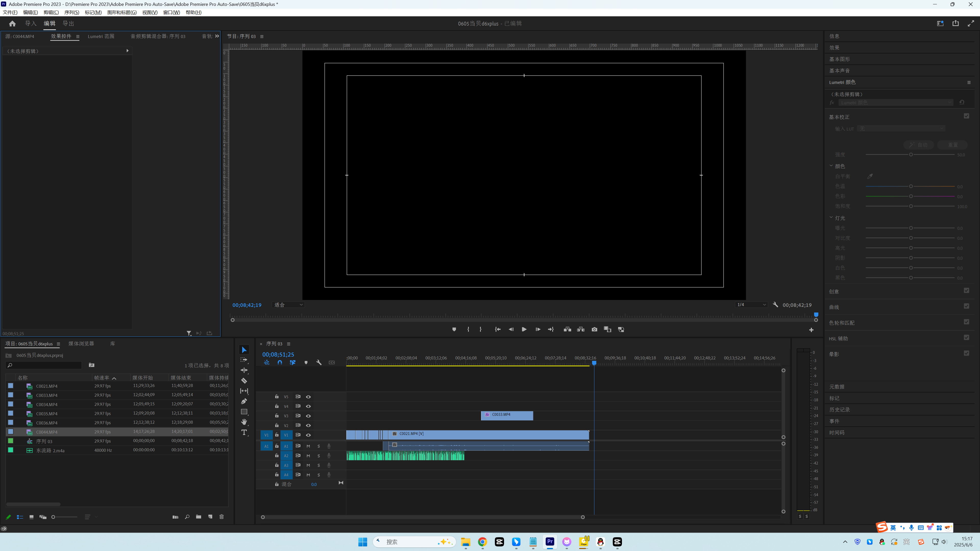
Task: Click the Extract button
Action: pos(581,329)
